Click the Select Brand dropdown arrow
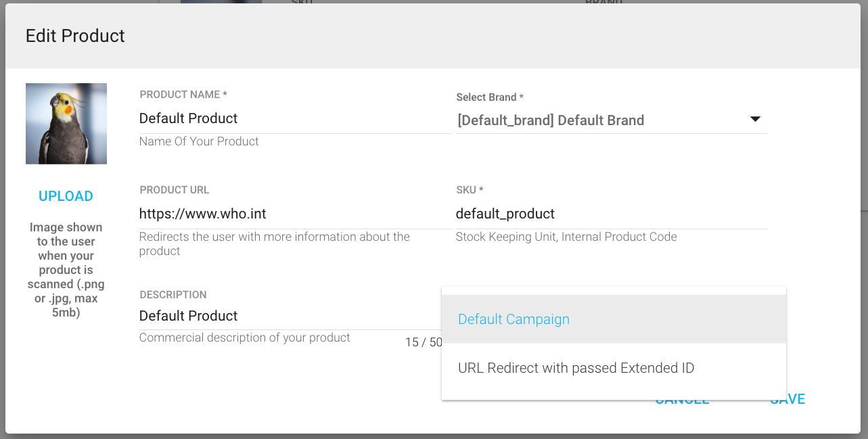The image size is (868, 439). pyautogui.click(x=755, y=120)
